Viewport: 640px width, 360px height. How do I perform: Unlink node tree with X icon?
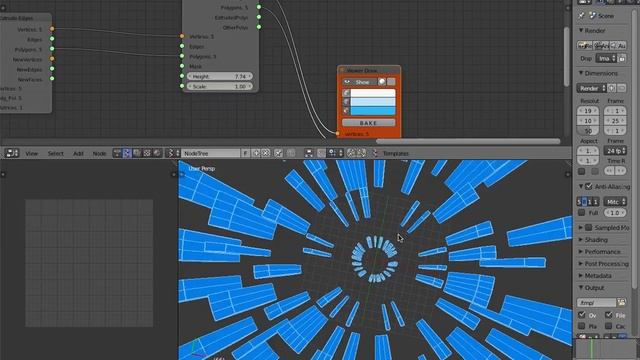coord(265,153)
